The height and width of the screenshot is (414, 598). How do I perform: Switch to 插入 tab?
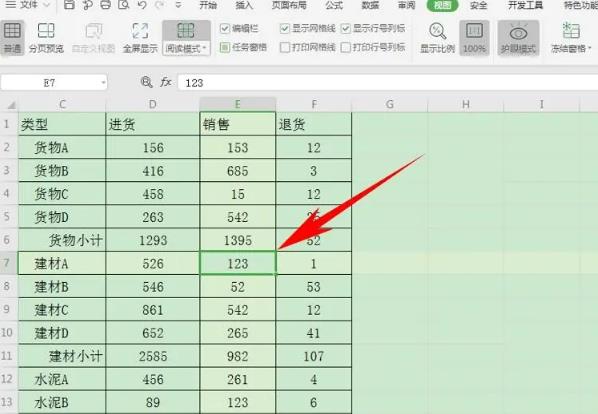244,5
